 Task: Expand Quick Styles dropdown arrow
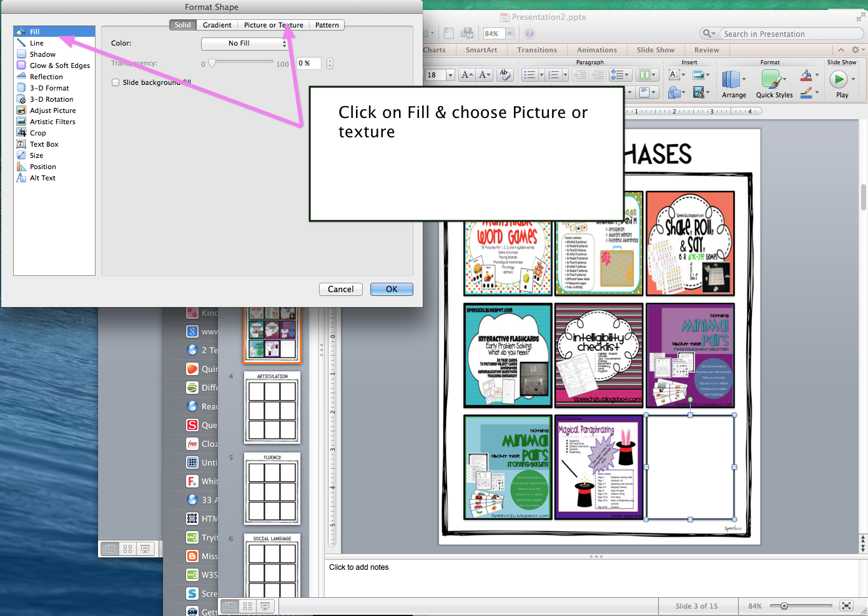click(784, 79)
